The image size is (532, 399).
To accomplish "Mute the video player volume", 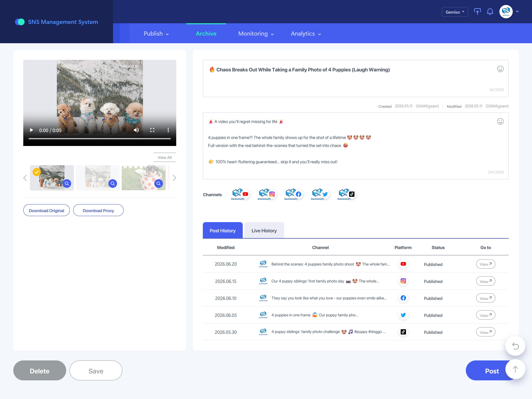I will coord(136,130).
